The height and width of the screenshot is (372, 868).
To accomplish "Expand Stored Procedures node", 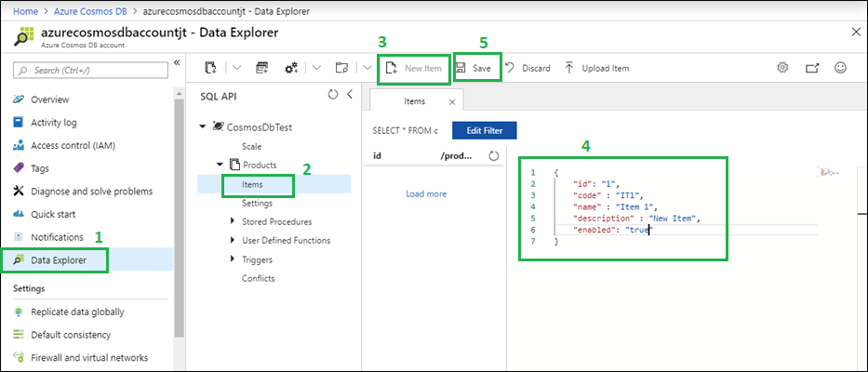I will tap(233, 221).
